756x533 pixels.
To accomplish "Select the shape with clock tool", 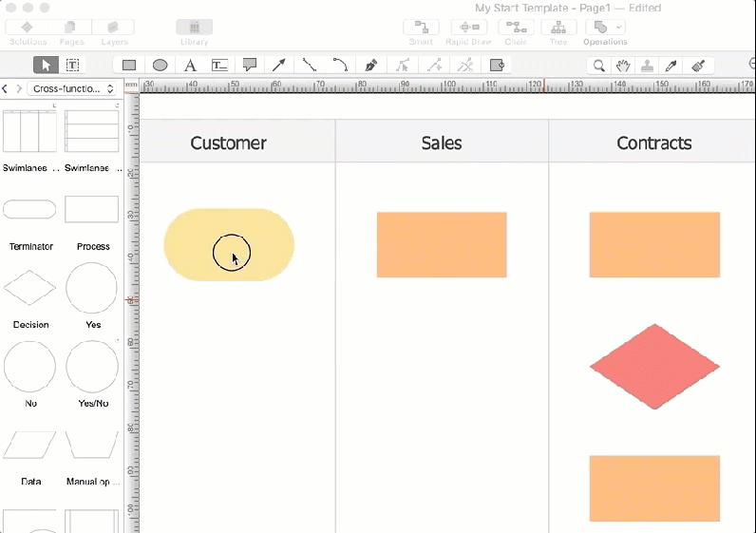I will tap(497, 66).
